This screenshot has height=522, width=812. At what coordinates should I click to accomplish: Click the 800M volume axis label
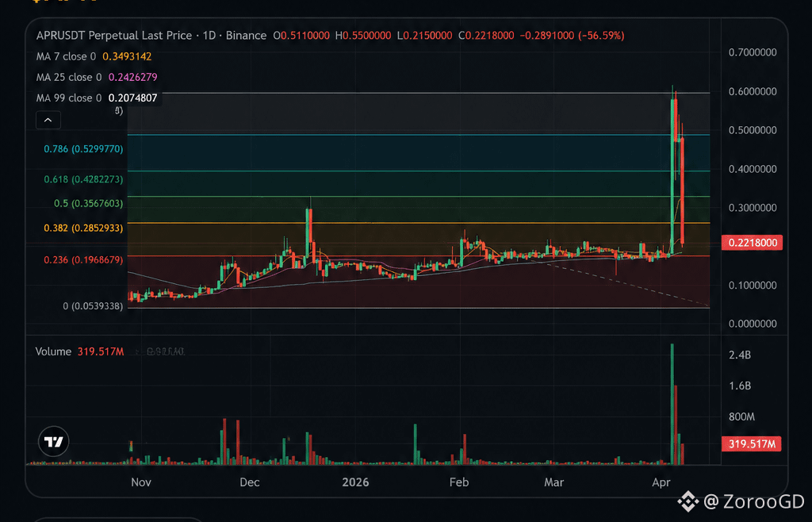pos(741,416)
